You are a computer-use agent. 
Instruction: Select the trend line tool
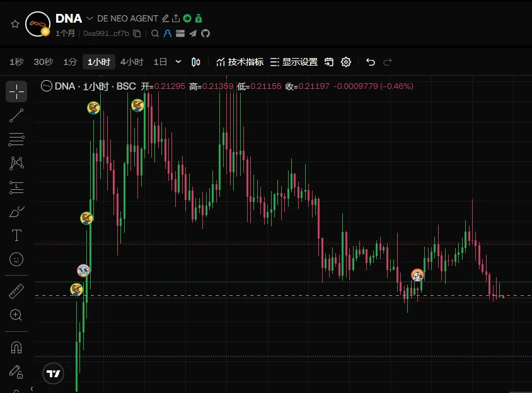pos(16,115)
